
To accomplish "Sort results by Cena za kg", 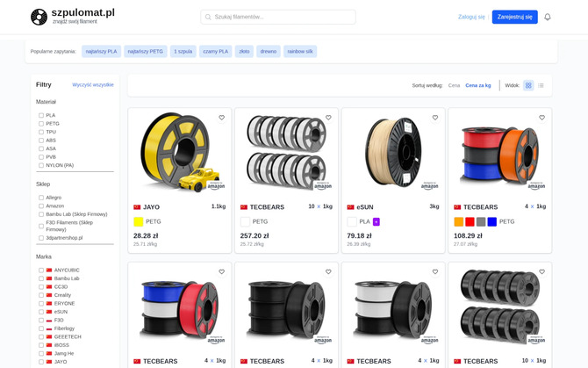I will [478, 85].
